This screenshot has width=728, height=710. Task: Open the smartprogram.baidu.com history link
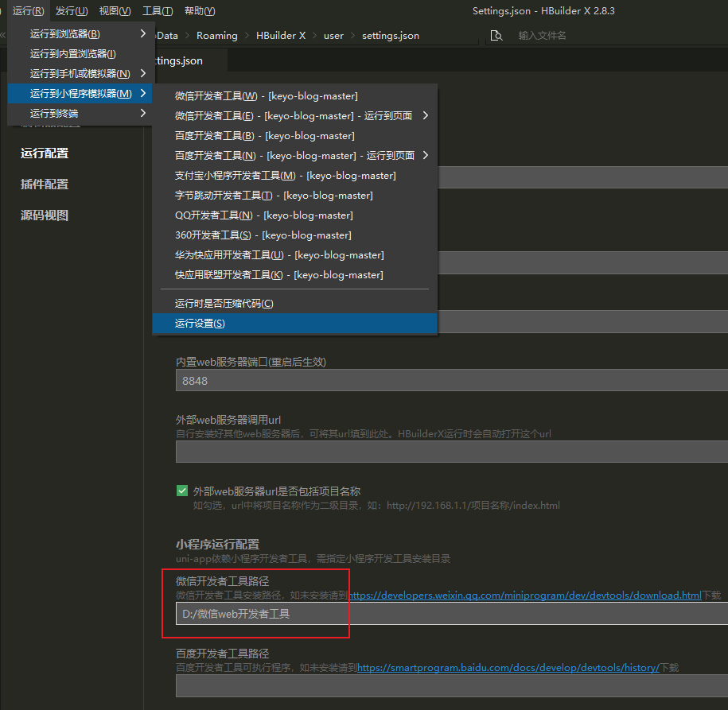pos(508,668)
